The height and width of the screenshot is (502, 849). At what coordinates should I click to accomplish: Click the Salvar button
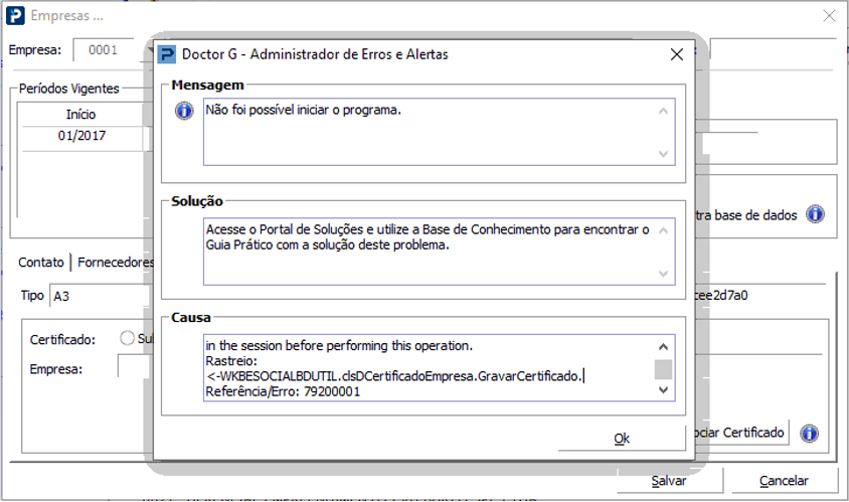click(x=669, y=480)
